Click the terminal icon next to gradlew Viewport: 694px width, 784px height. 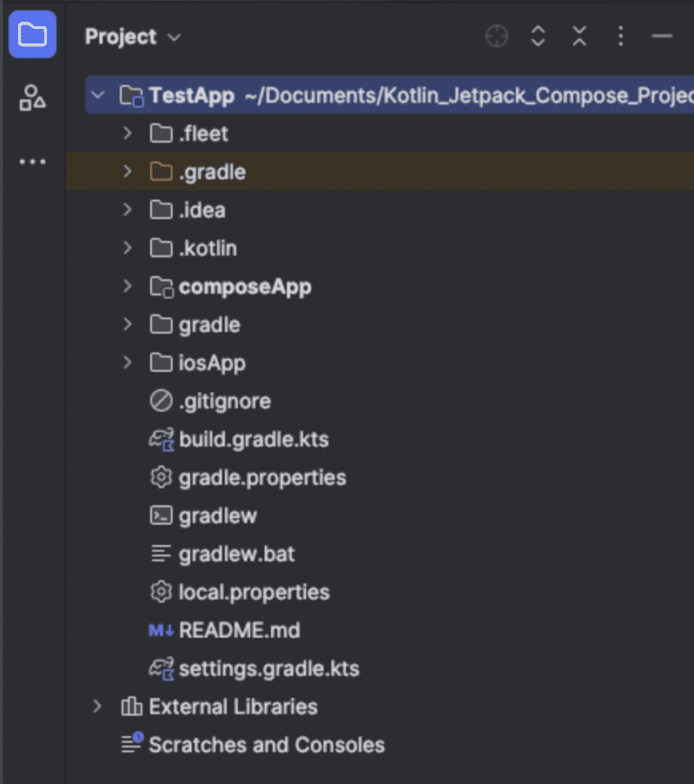coord(161,515)
